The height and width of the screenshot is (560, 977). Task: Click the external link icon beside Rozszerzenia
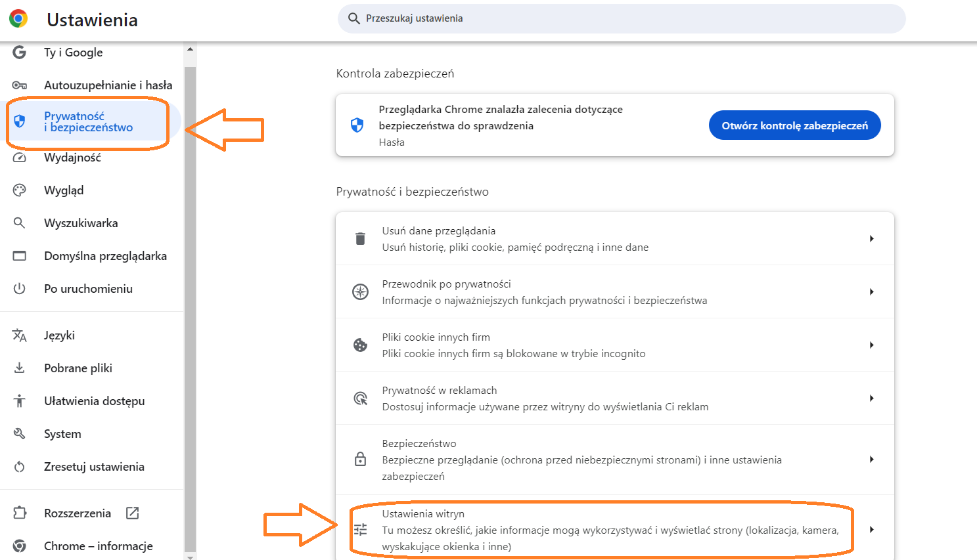[x=133, y=513]
